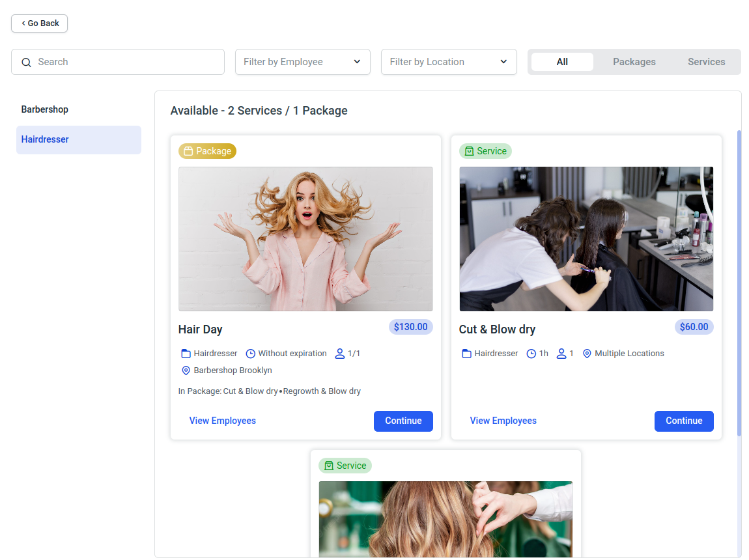Click the person icon next to 1/1

click(x=339, y=354)
